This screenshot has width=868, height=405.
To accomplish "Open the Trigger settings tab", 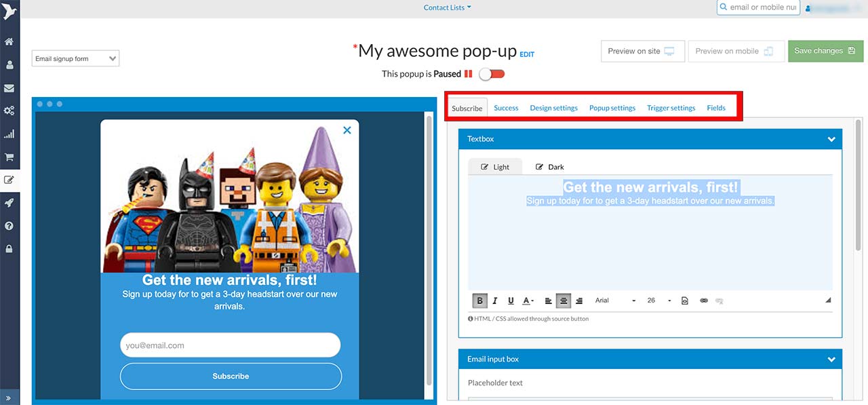I will 671,108.
